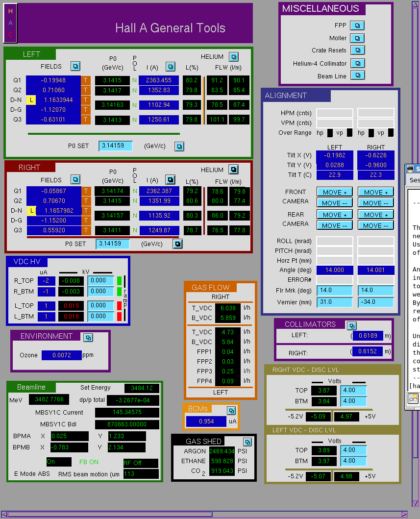This screenshot has height=519, width=420.
Task: Open LEFT arm I (A) current display icon
Action: (171, 67)
